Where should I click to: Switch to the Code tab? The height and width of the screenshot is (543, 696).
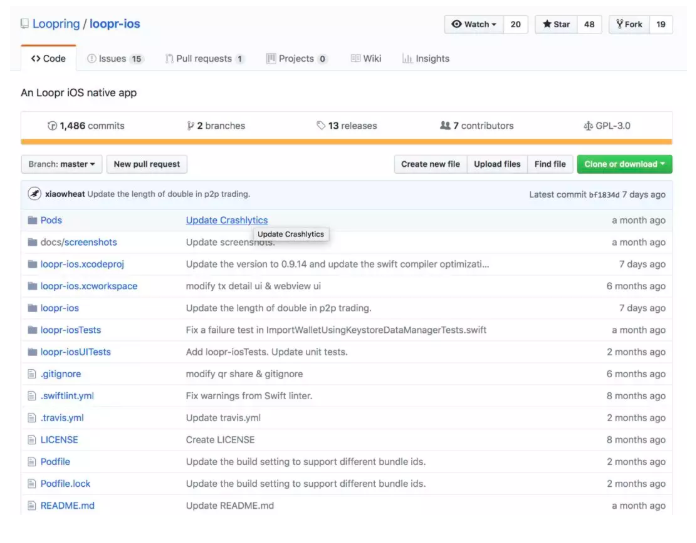[x=48, y=59]
